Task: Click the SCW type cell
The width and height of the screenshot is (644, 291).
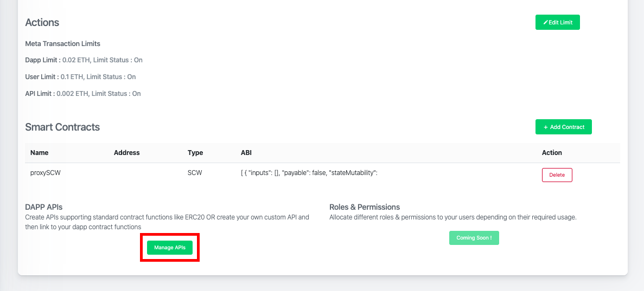Action: coord(195,173)
